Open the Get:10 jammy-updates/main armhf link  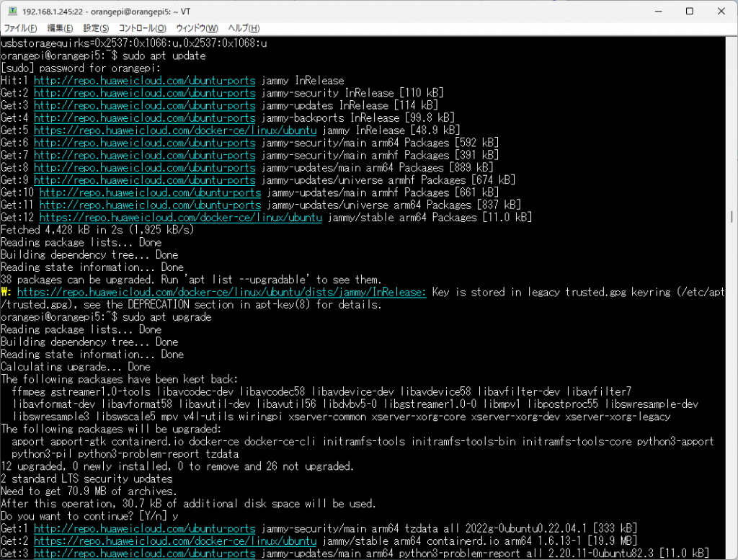(x=150, y=192)
